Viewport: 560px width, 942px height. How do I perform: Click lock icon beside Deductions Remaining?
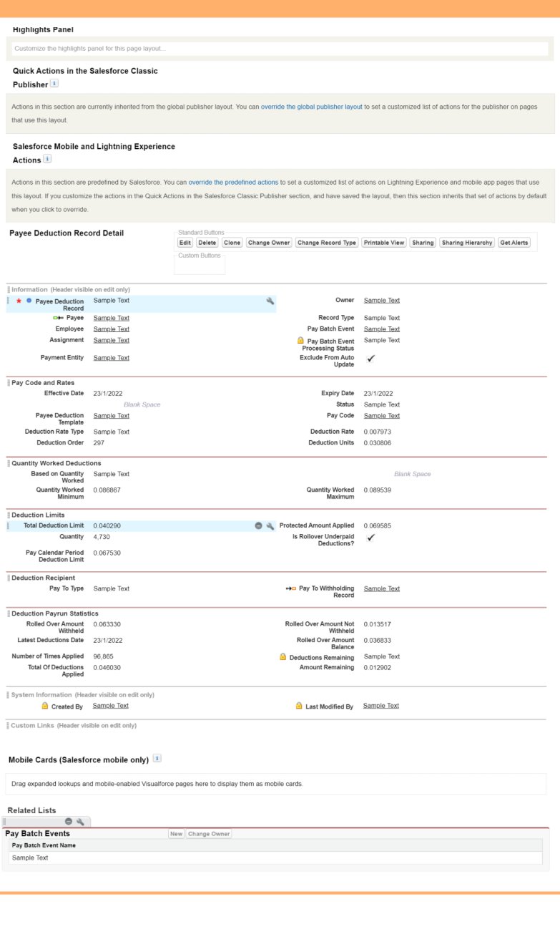click(283, 657)
